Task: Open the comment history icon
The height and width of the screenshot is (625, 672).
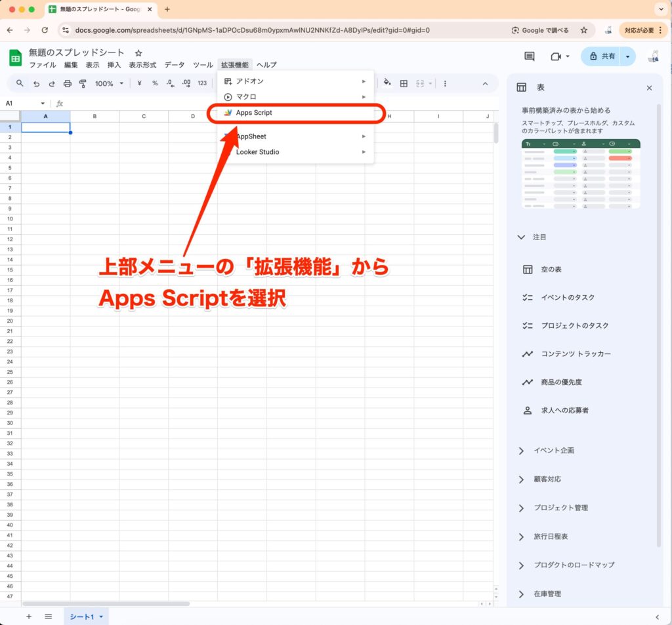Action: [529, 56]
